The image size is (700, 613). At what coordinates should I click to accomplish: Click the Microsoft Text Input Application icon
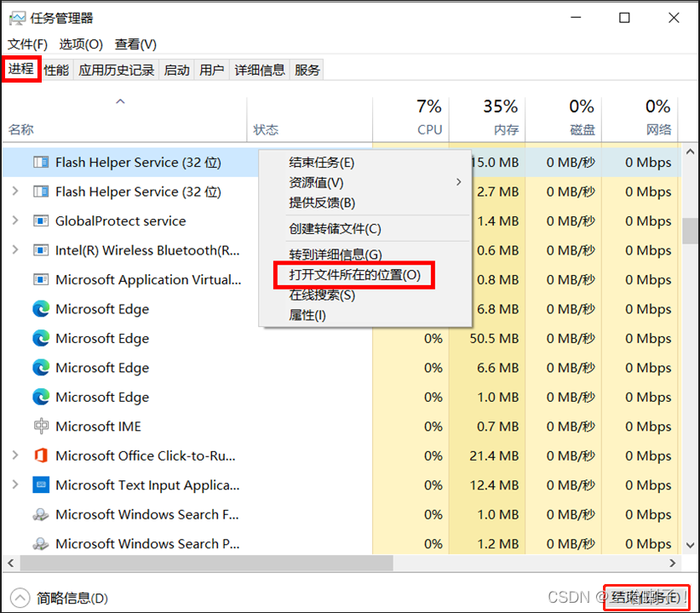41,484
